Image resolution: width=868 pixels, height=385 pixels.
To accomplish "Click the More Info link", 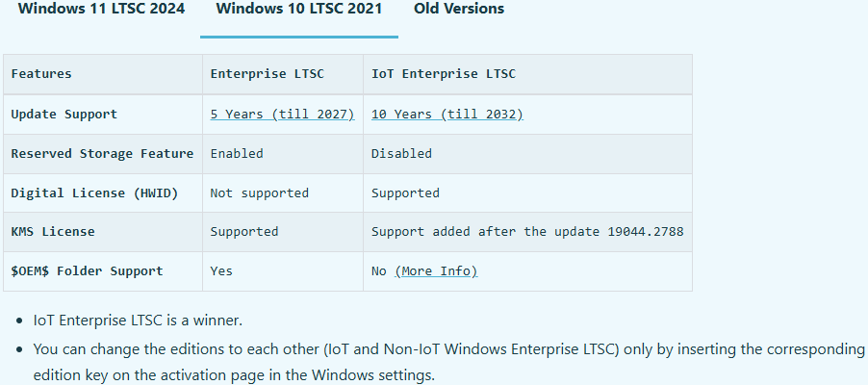I will coord(436,271).
